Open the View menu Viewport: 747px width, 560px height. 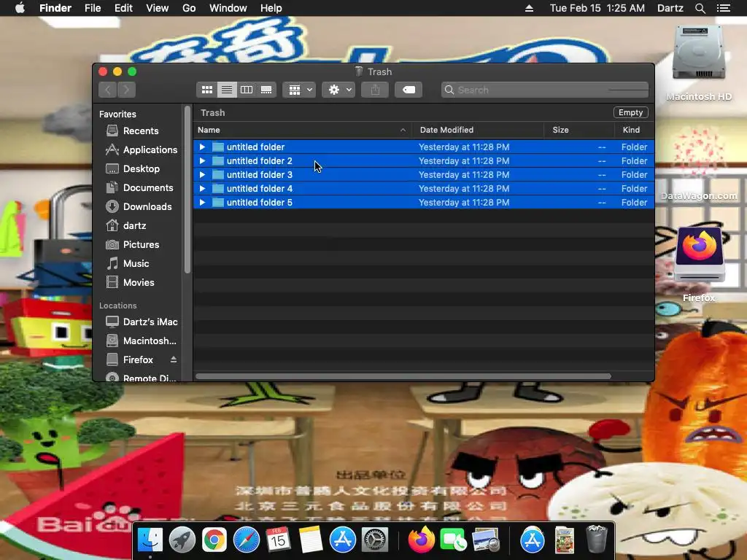click(158, 8)
